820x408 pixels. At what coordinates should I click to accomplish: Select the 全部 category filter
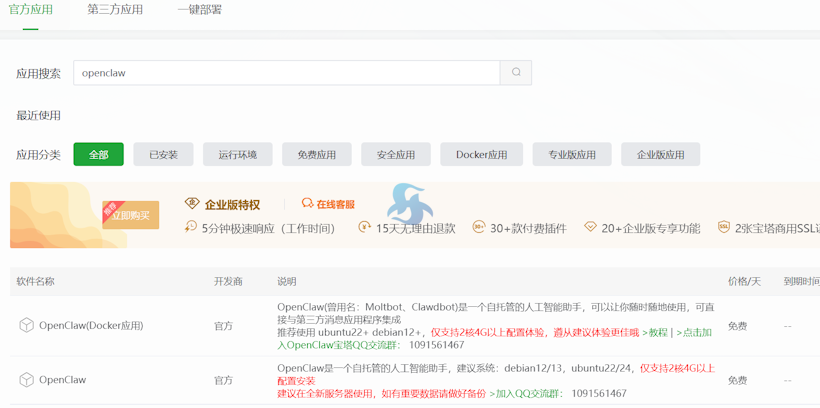pyautogui.click(x=98, y=154)
